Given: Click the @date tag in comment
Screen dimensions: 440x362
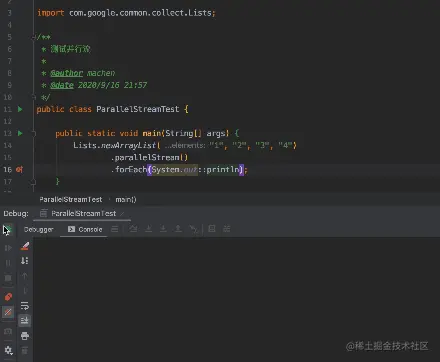Looking at the screenshot, I should tap(62, 85).
